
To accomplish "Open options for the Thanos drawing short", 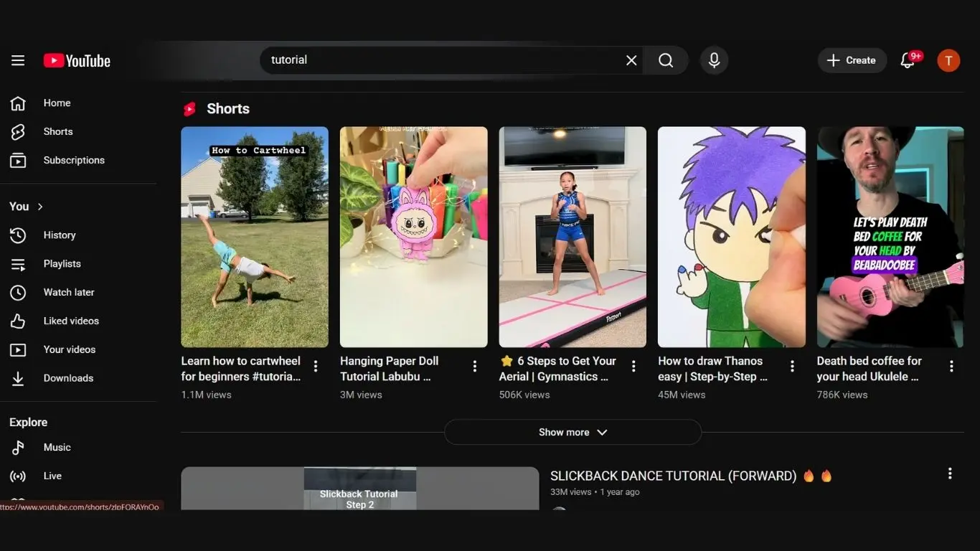I will (x=792, y=367).
